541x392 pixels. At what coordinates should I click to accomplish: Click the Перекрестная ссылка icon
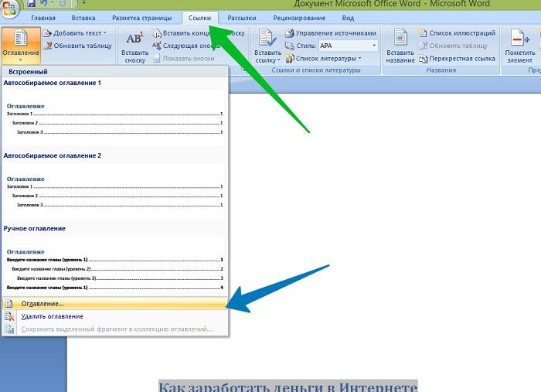(x=423, y=58)
